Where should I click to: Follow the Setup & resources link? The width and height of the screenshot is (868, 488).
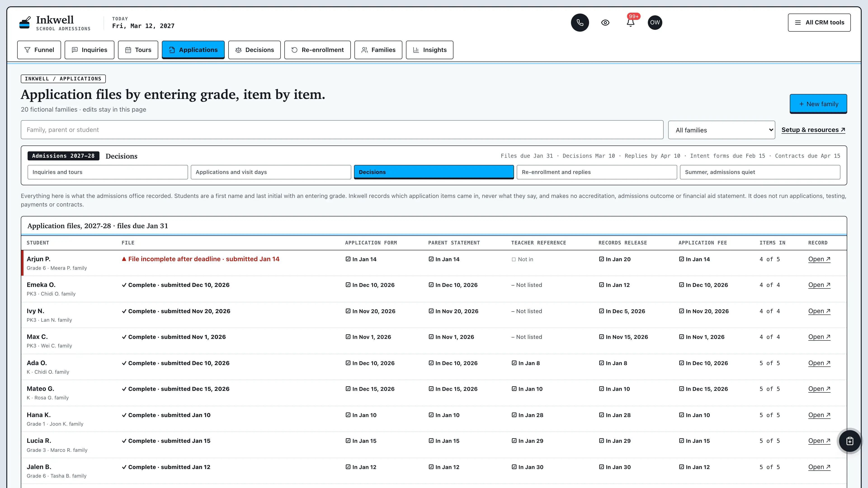pyautogui.click(x=813, y=130)
